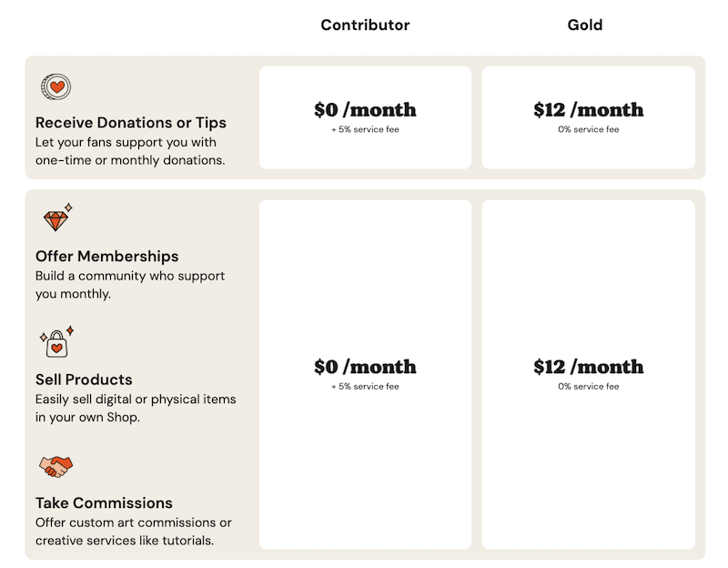Open the Receive Donations or Tips heading
The image size is (728, 568).
pyautogui.click(x=131, y=123)
